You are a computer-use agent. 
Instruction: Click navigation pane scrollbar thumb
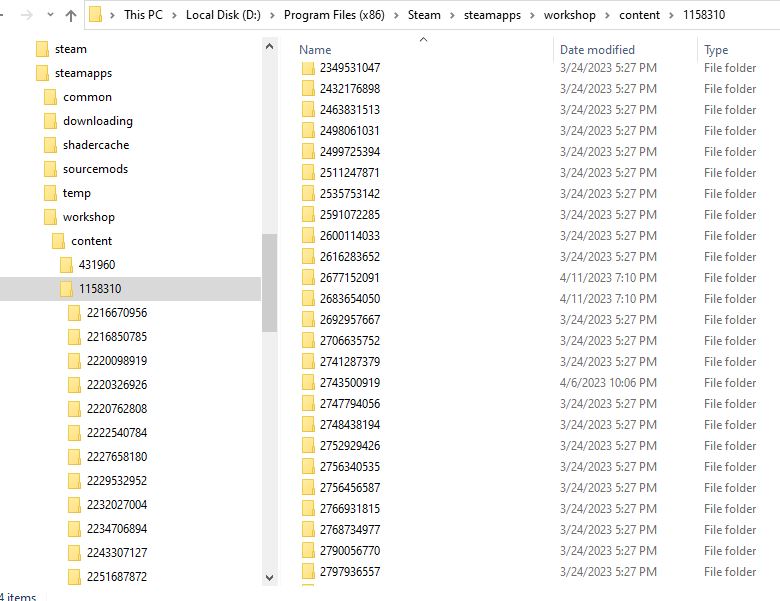(x=269, y=283)
